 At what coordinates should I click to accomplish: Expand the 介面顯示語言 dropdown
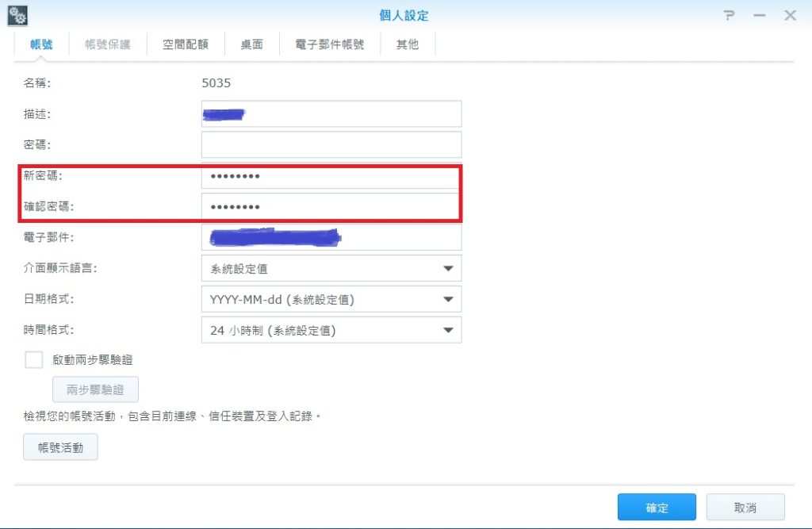[x=448, y=269]
